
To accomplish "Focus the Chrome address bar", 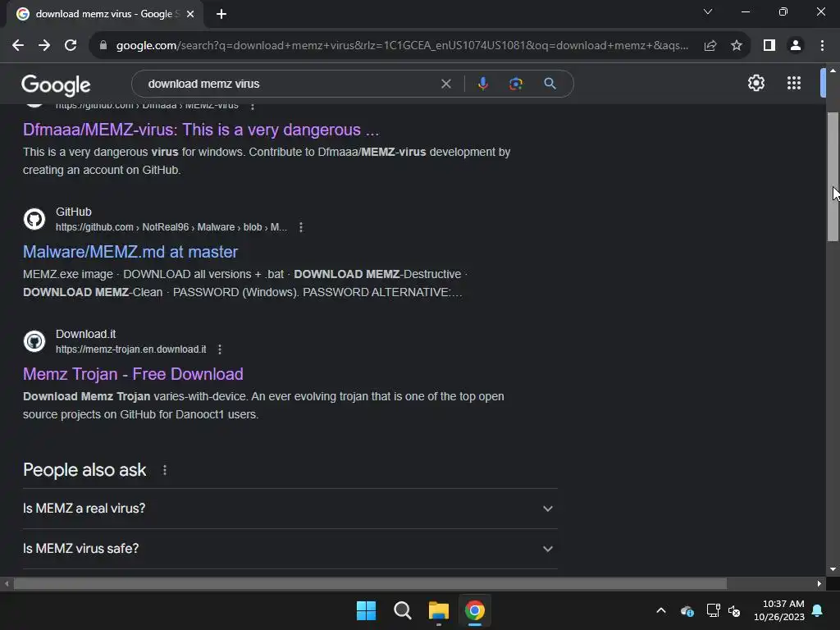I will pyautogui.click(x=402, y=46).
